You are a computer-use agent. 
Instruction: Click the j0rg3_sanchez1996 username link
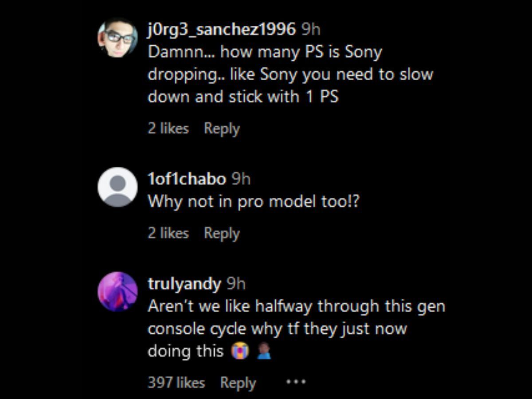(222, 30)
